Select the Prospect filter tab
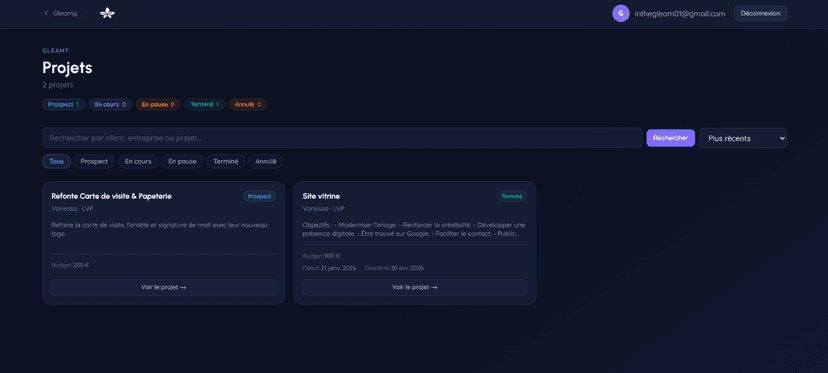The width and height of the screenshot is (828, 373). (94, 162)
